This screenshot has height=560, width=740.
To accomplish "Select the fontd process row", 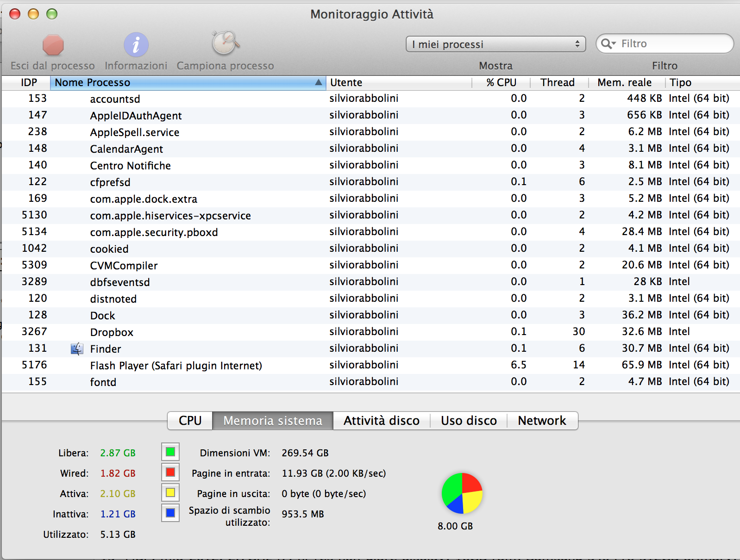I will click(x=370, y=382).
